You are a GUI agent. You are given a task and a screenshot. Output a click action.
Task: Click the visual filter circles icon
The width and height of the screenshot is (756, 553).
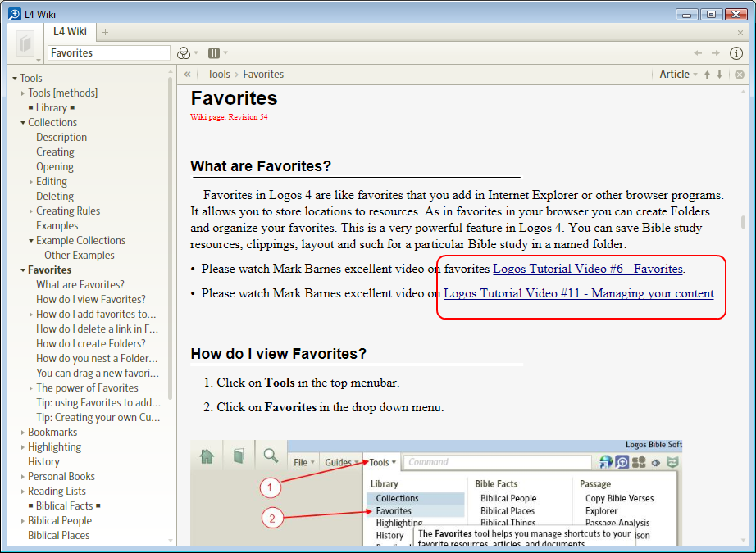point(183,53)
